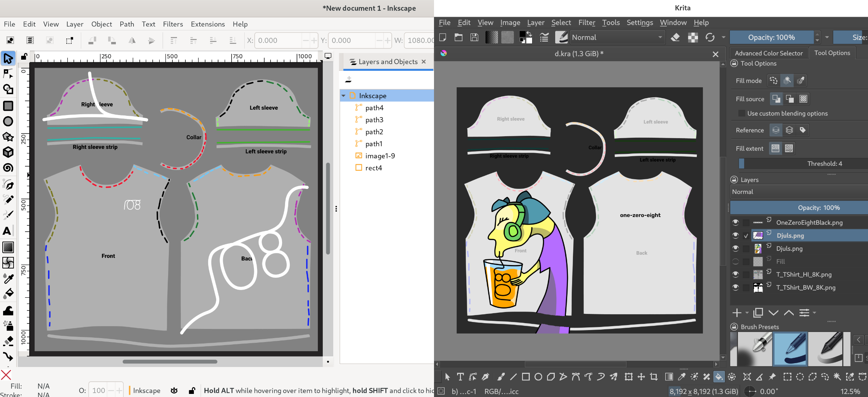
Task: Open Inkscape's Extensions menu
Action: point(207,24)
